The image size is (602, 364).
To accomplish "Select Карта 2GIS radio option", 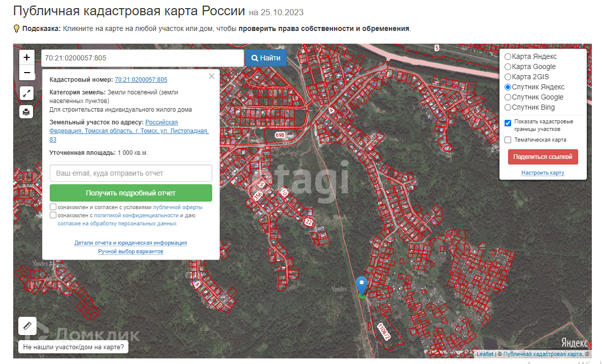I will [x=508, y=77].
